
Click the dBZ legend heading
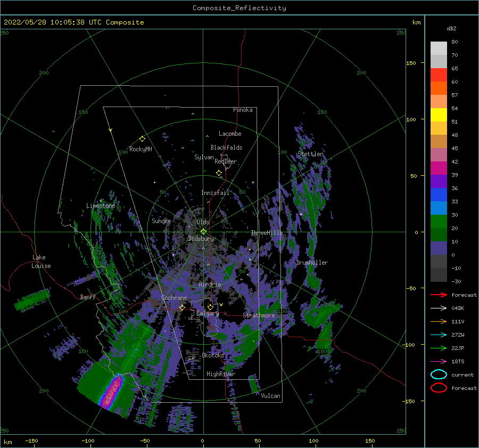pyautogui.click(x=451, y=28)
